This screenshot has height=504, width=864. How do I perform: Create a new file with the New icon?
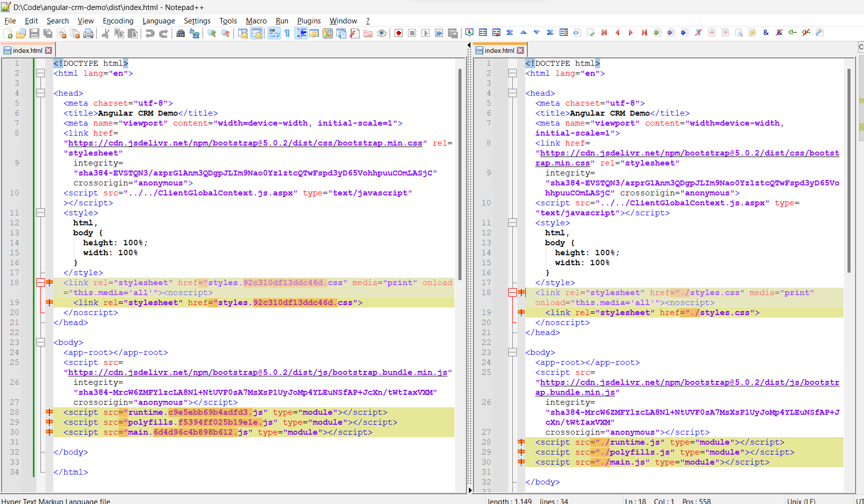[x=8, y=33]
